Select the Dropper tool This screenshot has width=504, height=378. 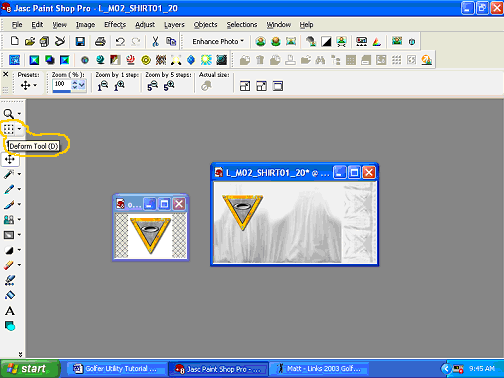coord(9,189)
